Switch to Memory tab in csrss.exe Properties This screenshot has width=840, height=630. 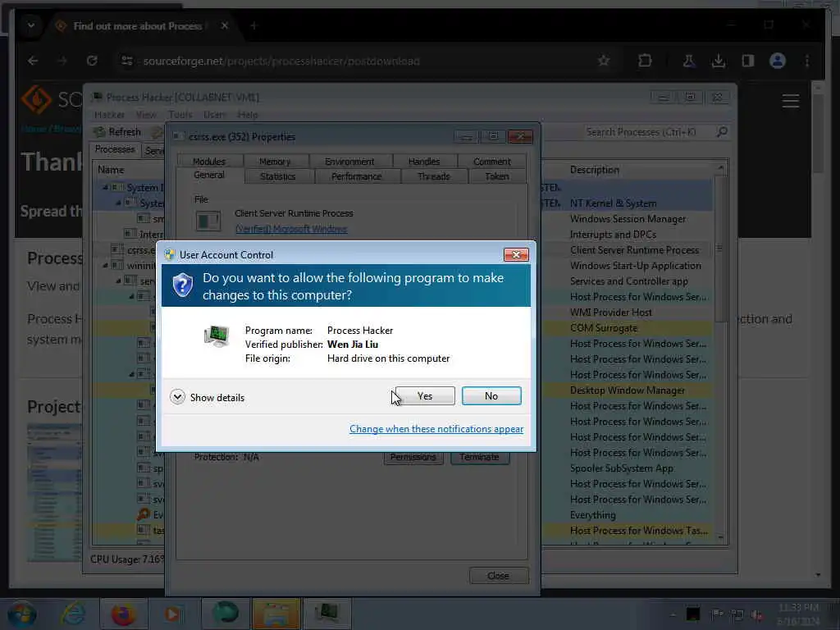point(275,161)
